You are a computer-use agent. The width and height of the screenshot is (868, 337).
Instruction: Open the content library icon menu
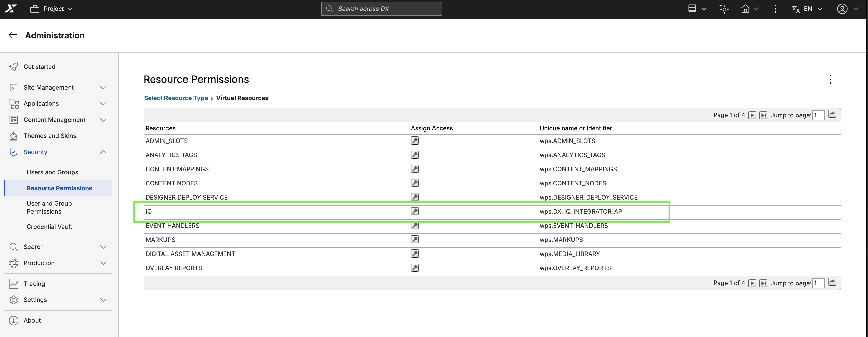tap(692, 9)
